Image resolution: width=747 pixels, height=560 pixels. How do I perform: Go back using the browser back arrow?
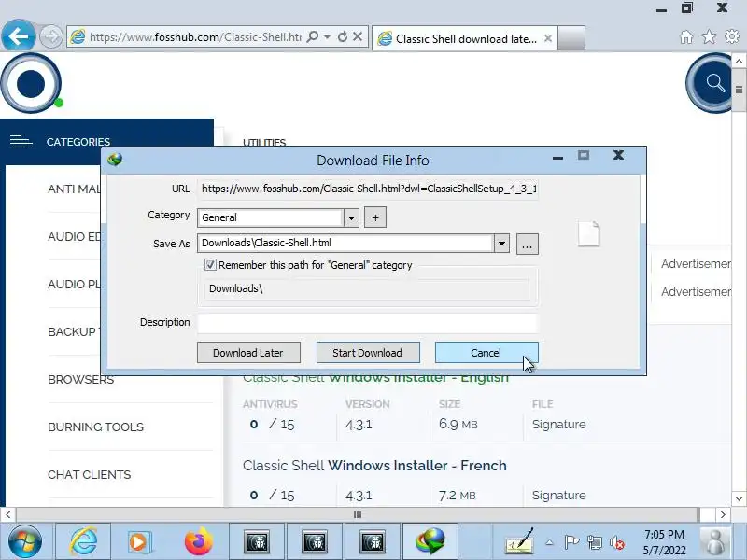(x=19, y=36)
